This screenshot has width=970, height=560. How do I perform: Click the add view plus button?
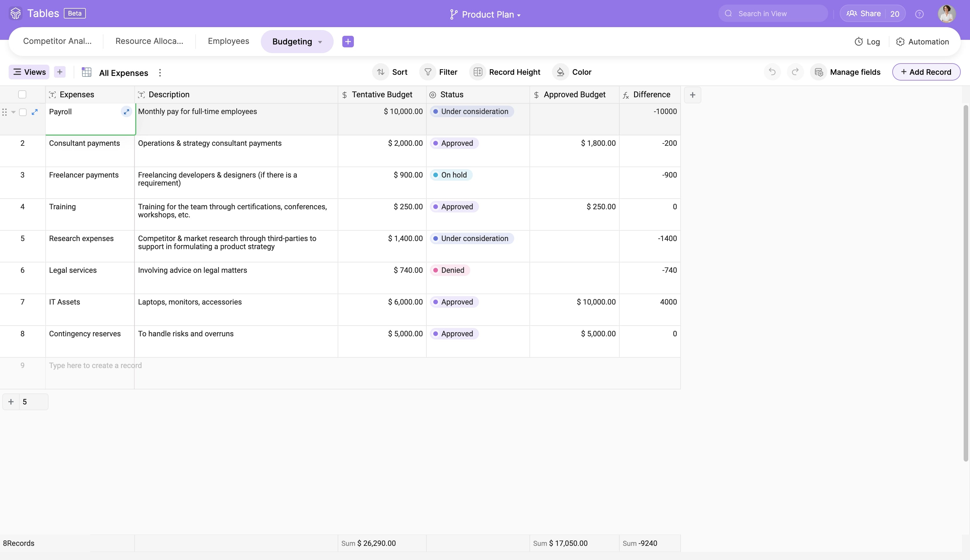[60, 72]
